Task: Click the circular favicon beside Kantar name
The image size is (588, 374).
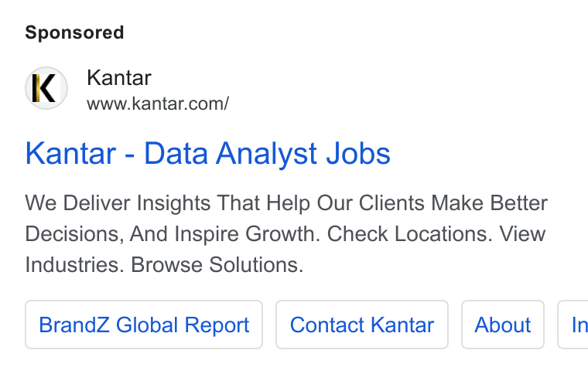Action: (46, 88)
